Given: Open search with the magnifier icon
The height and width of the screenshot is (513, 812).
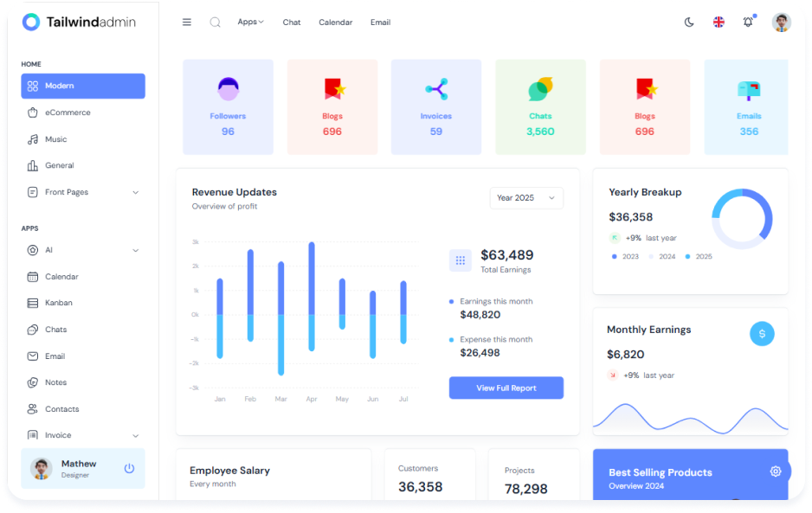Looking at the screenshot, I should (215, 22).
